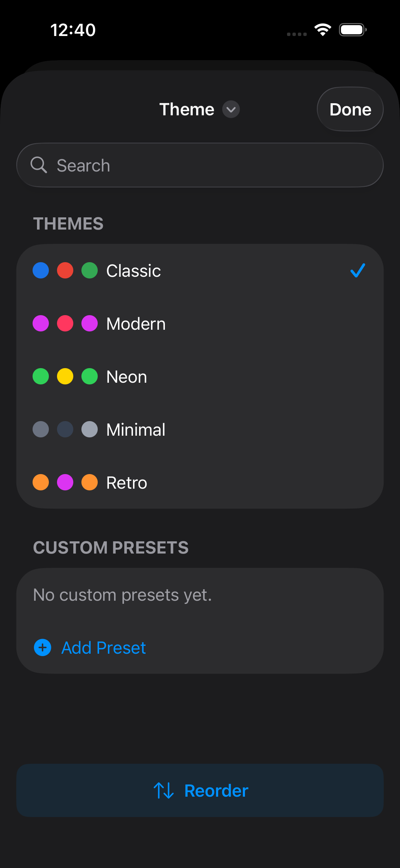Click the Reorder button

[x=200, y=790]
